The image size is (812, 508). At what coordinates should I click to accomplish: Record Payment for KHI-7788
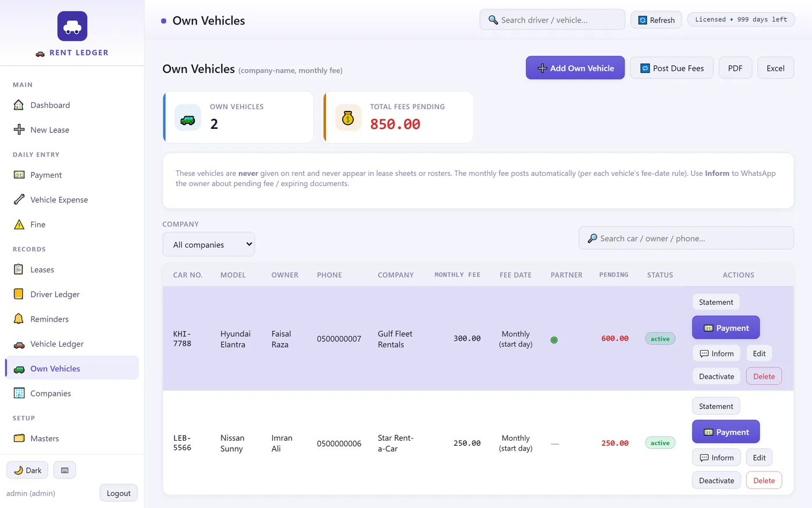click(726, 328)
